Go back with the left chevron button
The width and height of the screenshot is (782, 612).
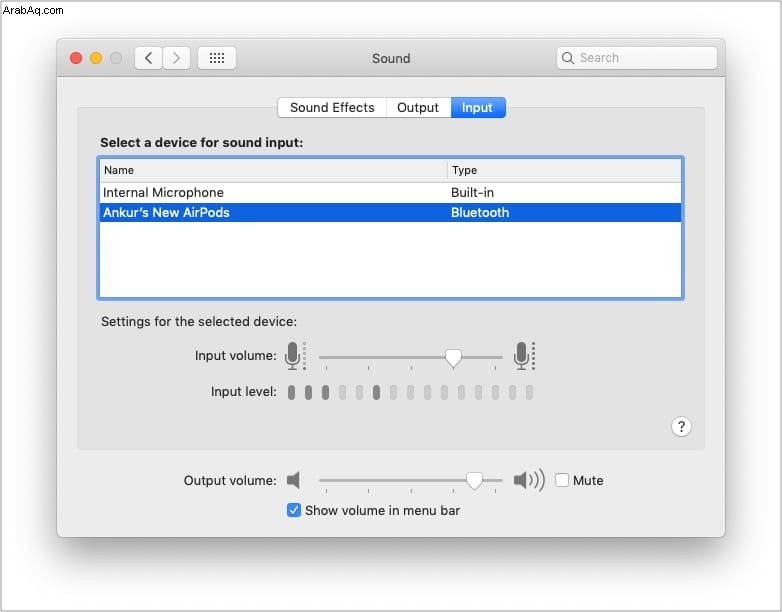click(x=148, y=58)
